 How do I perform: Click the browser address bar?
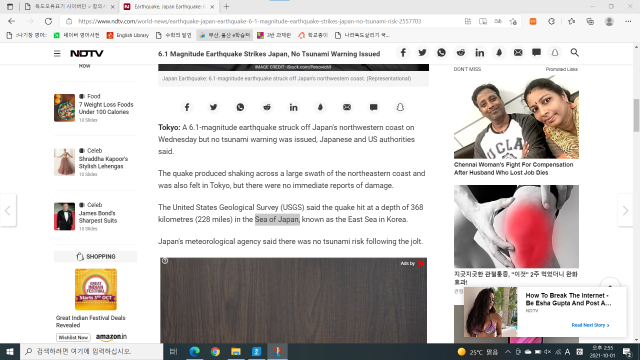261,21
